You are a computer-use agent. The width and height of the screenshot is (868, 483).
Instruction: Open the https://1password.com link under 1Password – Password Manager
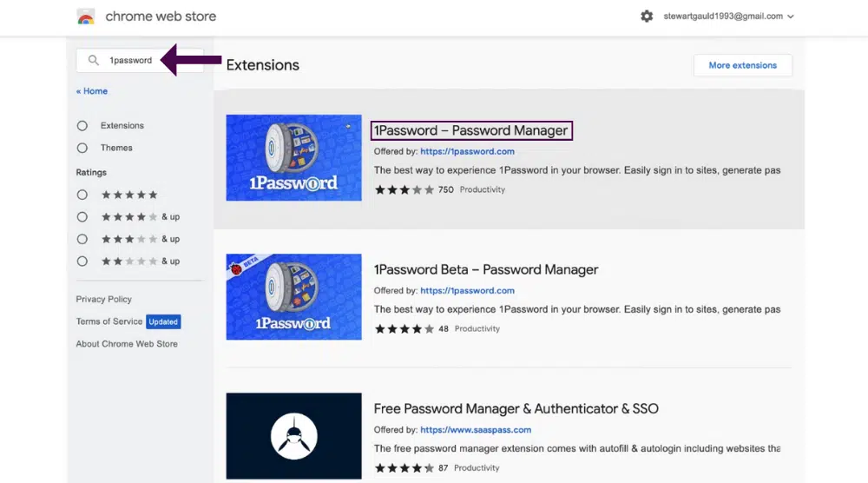[x=467, y=151]
